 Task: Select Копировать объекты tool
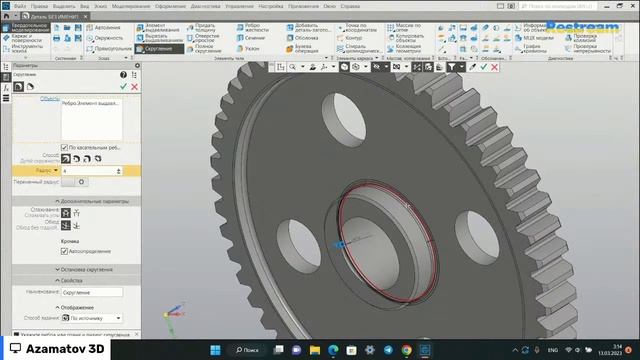point(406,38)
